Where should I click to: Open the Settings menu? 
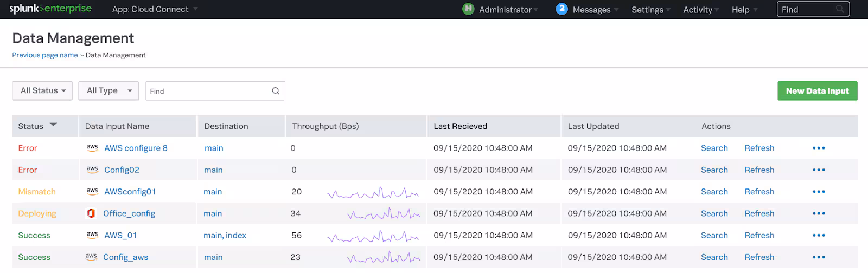[650, 10]
